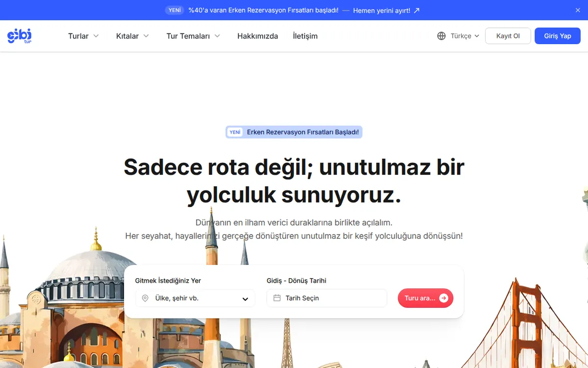This screenshot has height=368, width=588.
Task: Click the 'Giriş Yap' button
Action: [558, 36]
